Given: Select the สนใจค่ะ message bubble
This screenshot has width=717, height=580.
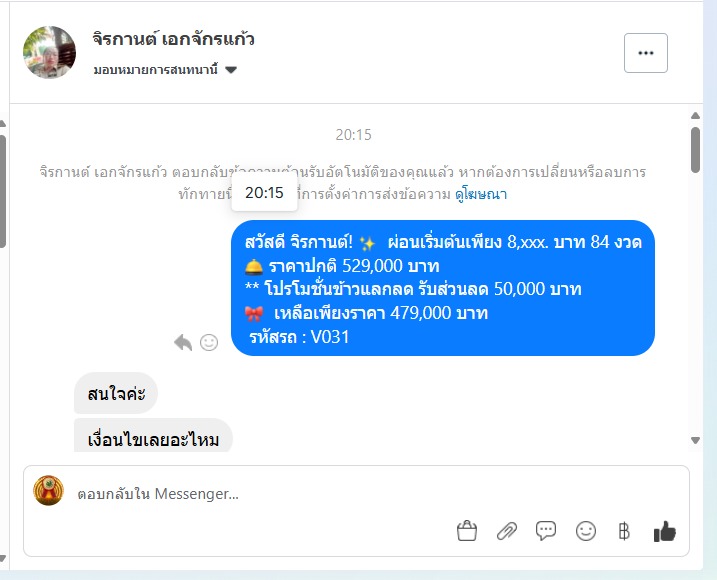Looking at the screenshot, I should (x=116, y=393).
